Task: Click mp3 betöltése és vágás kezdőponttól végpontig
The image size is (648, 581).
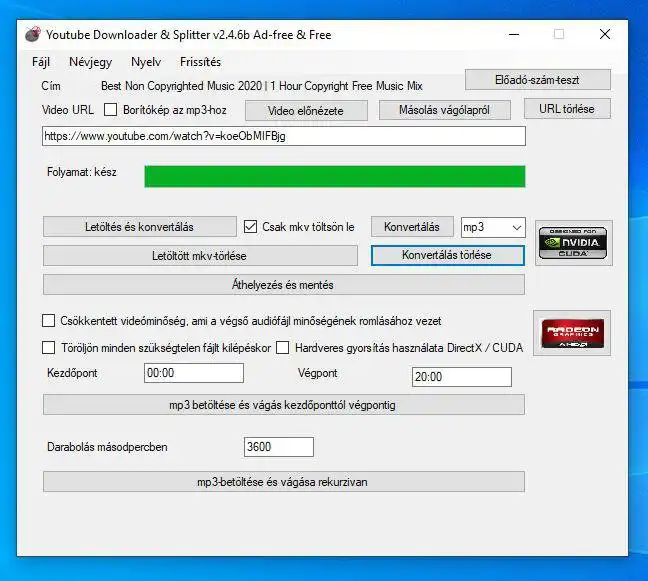Action: (284, 405)
